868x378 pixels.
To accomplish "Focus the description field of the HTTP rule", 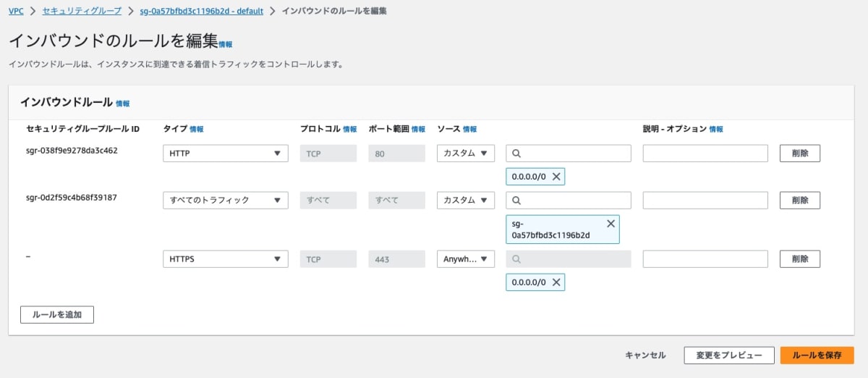I will coord(705,154).
